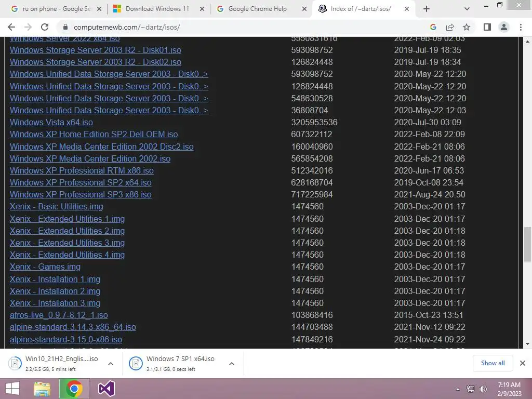The height and width of the screenshot is (399, 532).
Task: Switch to Download Windows 11 tab
Action: coord(158,9)
